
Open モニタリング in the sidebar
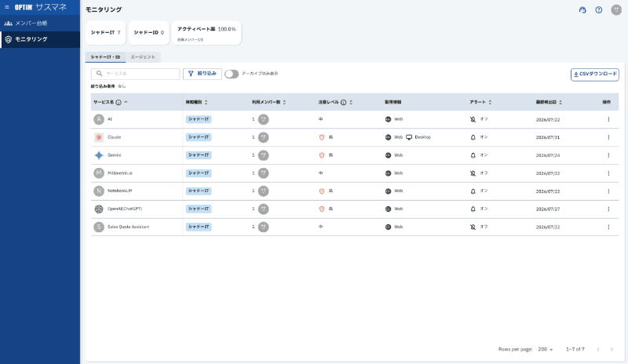pyautogui.click(x=40, y=39)
